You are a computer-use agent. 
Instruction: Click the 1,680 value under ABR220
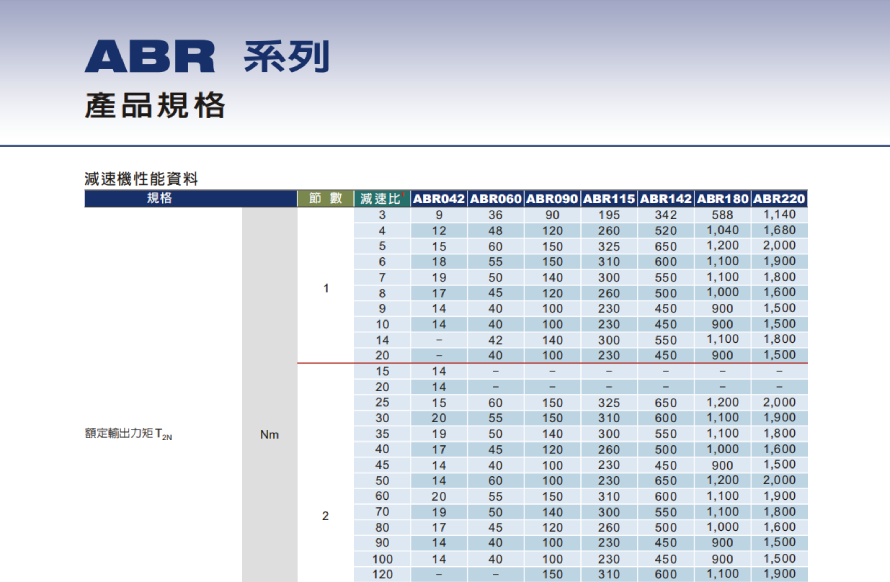(x=779, y=230)
